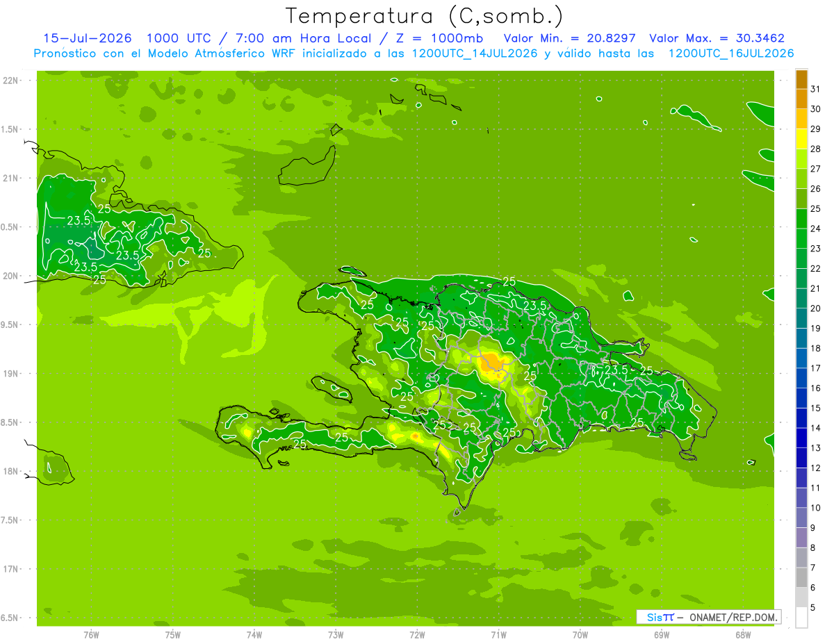Pick the gray legend swatch between 6 and 7
This screenshot has width=834, height=644.
pos(801,578)
